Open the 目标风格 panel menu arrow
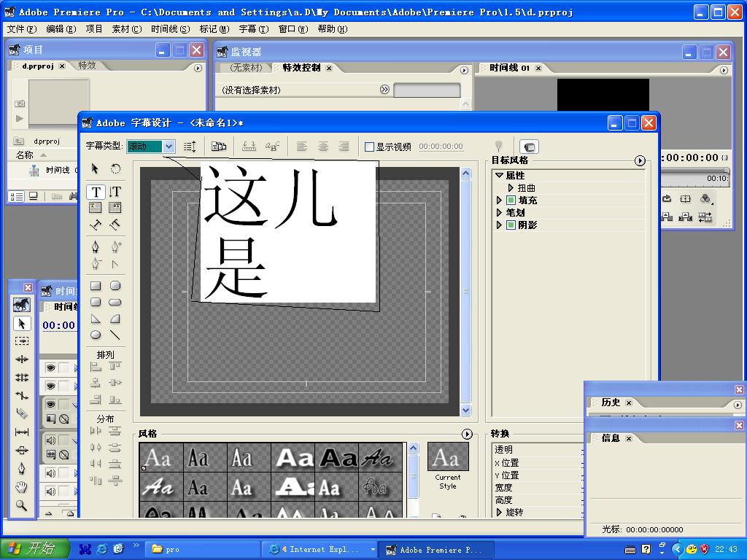This screenshot has width=747, height=560. pos(640,161)
